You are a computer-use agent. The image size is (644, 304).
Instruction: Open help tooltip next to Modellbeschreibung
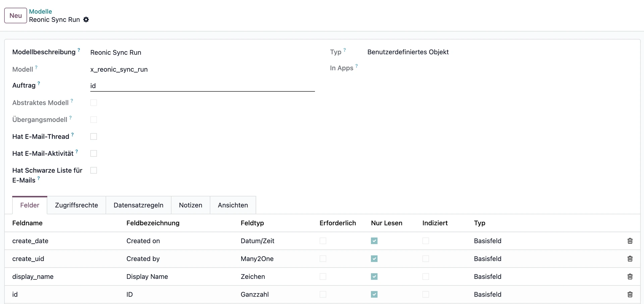(79, 50)
